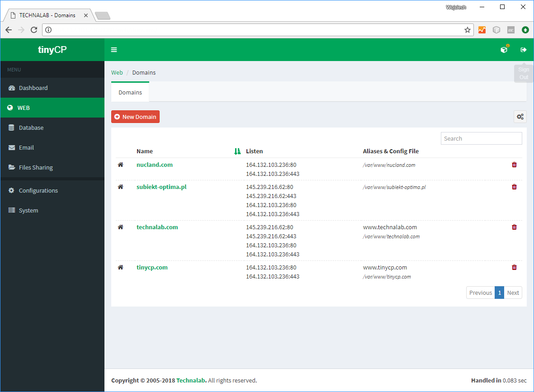The width and height of the screenshot is (534, 392).
Task: Open the subiekt-optima.pl domain link
Action: (x=161, y=187)
